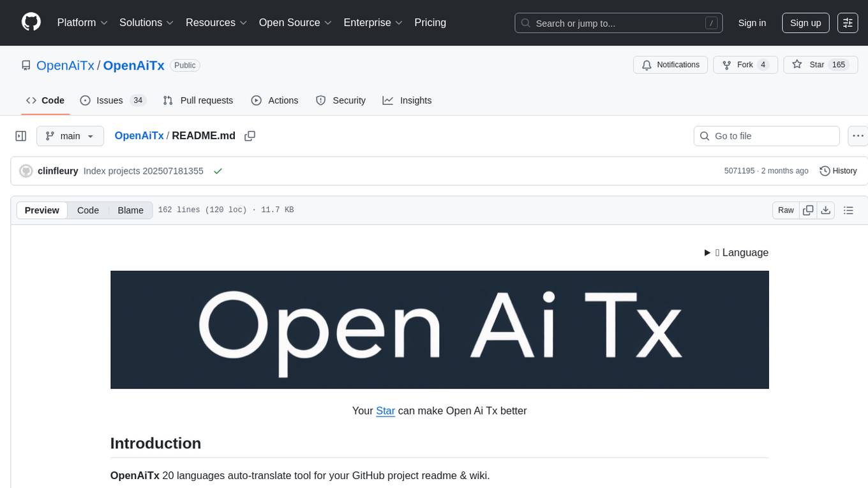Click Sign in
This screenshot has width=868, height=488.
click(752, 23)
